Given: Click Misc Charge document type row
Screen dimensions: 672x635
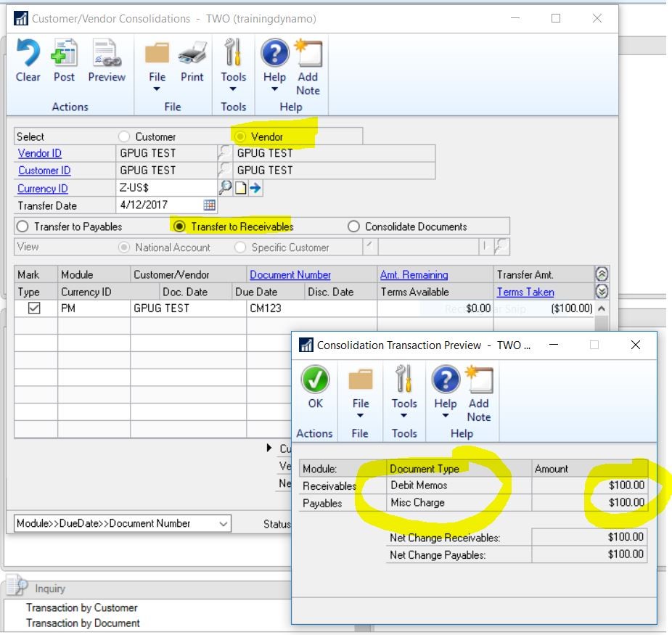Looking at the screenshot, I should click(459, 503).
